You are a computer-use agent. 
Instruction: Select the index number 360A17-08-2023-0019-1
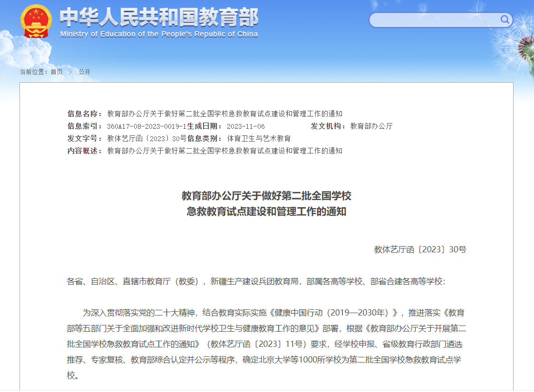[x=146, y=126]
